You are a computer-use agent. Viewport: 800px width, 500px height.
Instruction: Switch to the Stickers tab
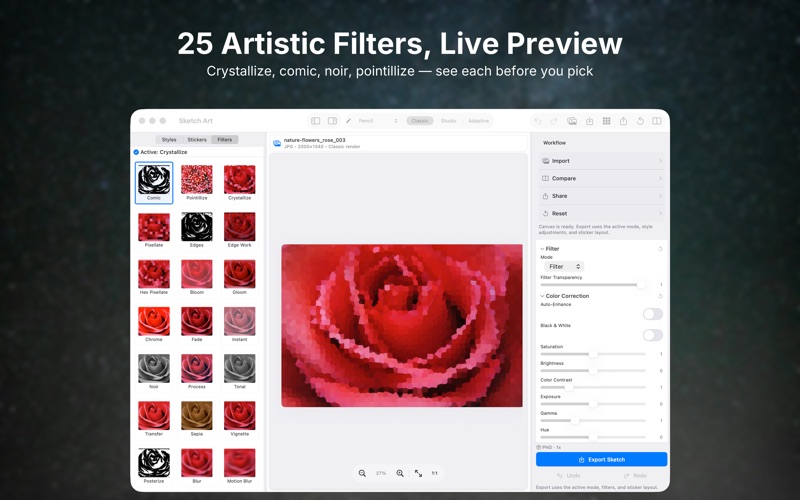[197, 140]
